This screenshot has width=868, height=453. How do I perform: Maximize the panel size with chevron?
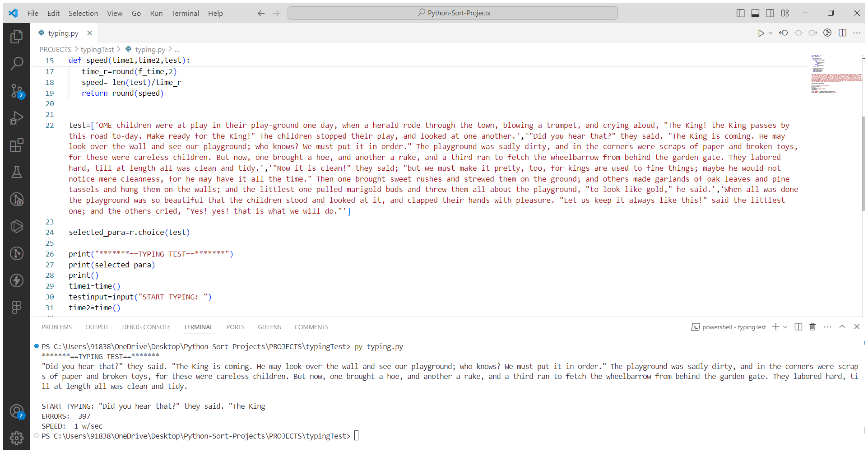click(x=842, y=327)
